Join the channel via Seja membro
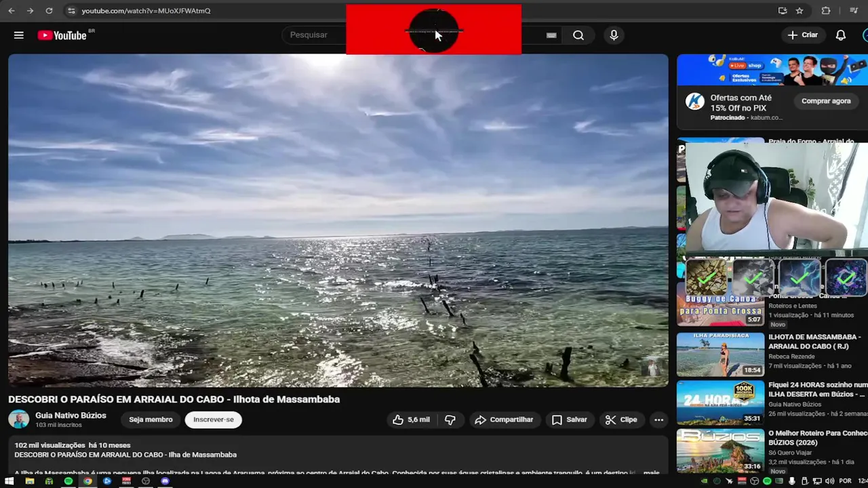This screenshot has height=488, width=868. tap(151, 420)
